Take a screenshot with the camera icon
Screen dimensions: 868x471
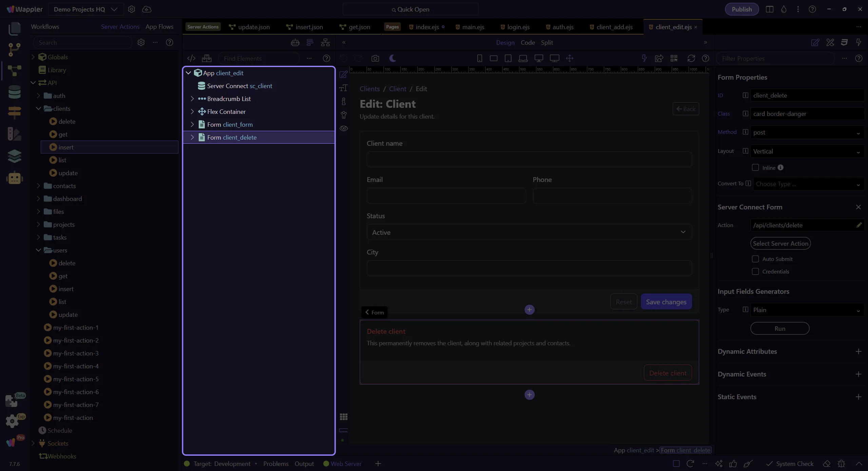pyautogui.click(x=375, y=58)
